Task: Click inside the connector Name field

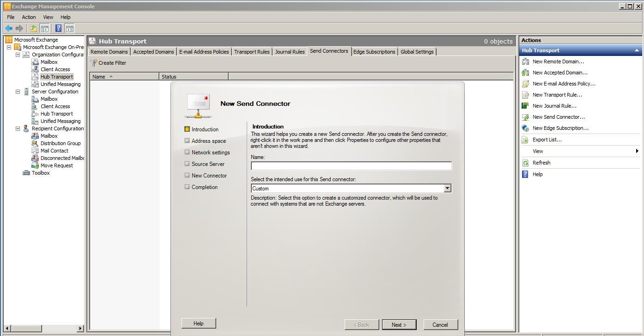Action: pos(351,165)
